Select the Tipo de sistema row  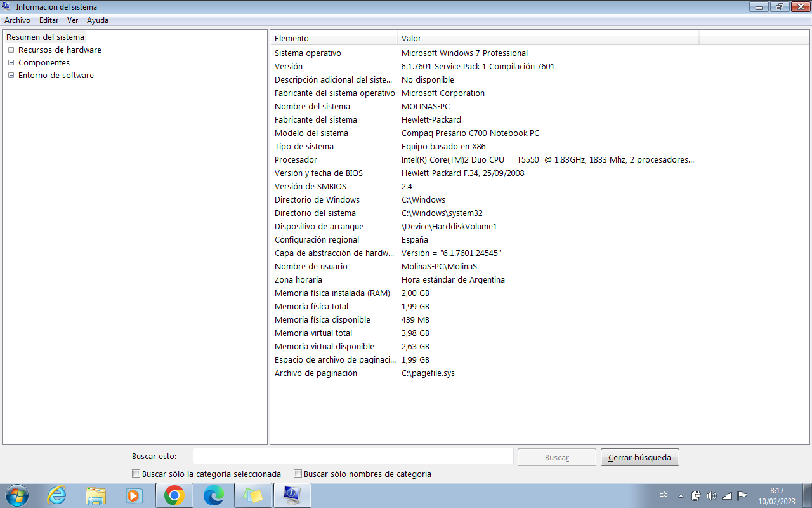point(485,146)
